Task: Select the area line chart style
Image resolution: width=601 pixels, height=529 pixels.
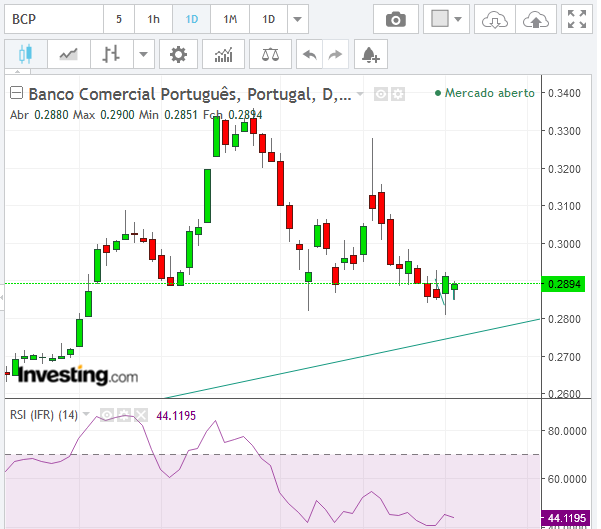Action: pyautogui.click(x=69, y=54)
